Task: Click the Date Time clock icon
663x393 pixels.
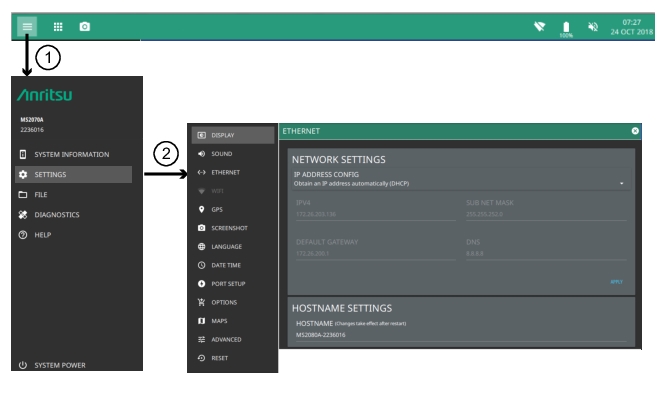Action: (x=202, y=265)
